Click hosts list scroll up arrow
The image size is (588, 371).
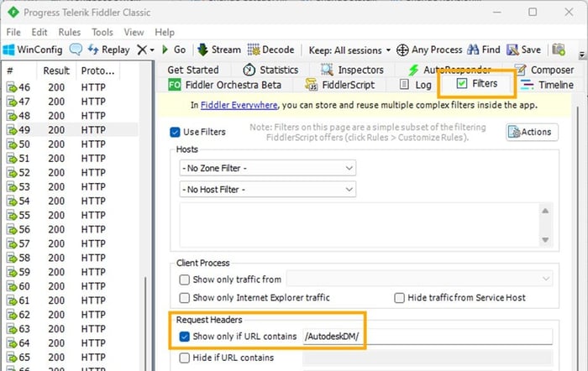(x=545, y=211)
